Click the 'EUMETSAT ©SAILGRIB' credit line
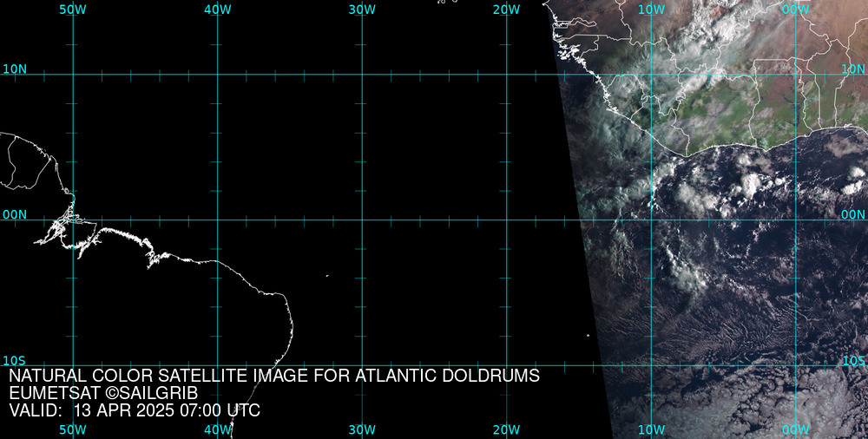This screenshot has width=868, height=439. (x=103, y=393)
